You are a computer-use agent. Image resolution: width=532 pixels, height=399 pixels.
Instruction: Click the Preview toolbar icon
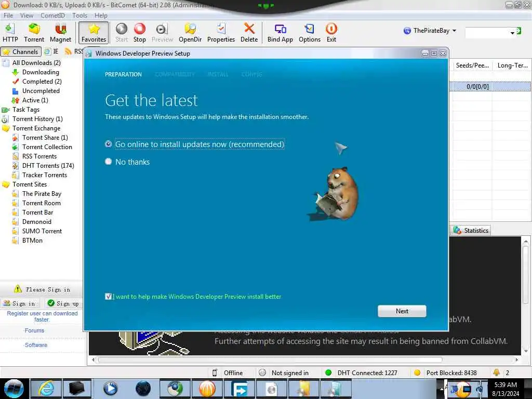[162, 33]
